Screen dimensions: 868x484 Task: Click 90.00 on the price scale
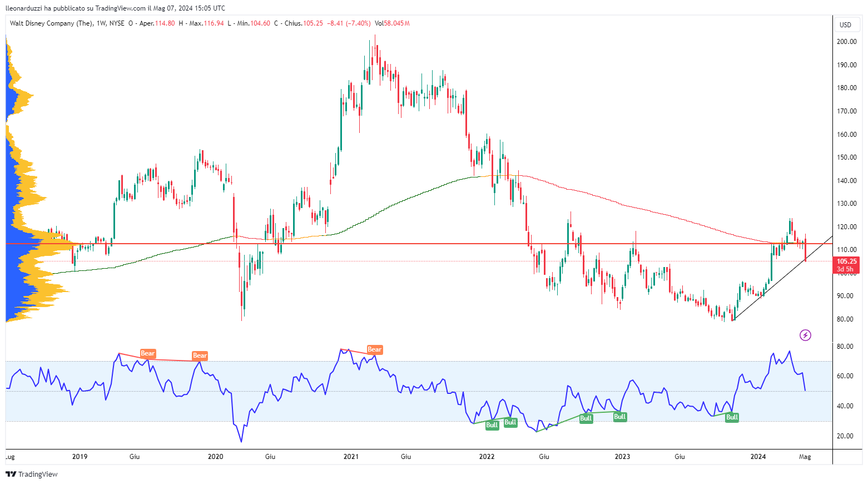[845, 296]
